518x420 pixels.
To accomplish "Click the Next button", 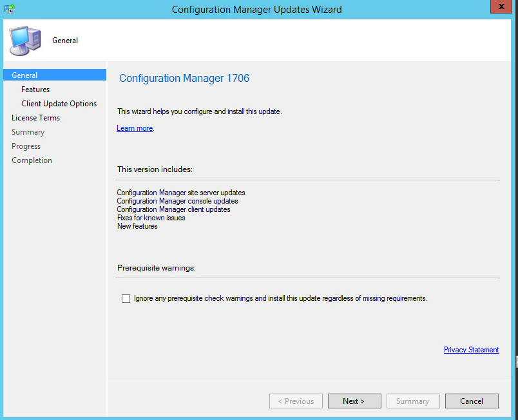I will click(x=354, y=401).
